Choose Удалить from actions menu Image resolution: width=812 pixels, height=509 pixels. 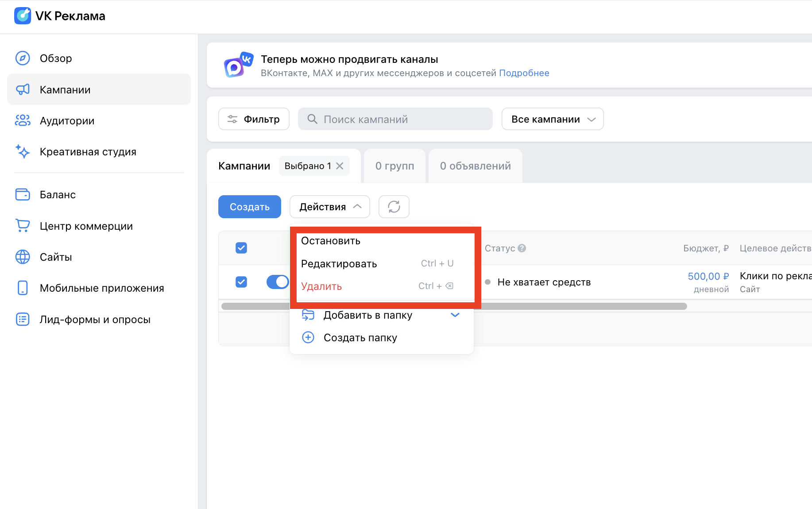tap(321, 286)
